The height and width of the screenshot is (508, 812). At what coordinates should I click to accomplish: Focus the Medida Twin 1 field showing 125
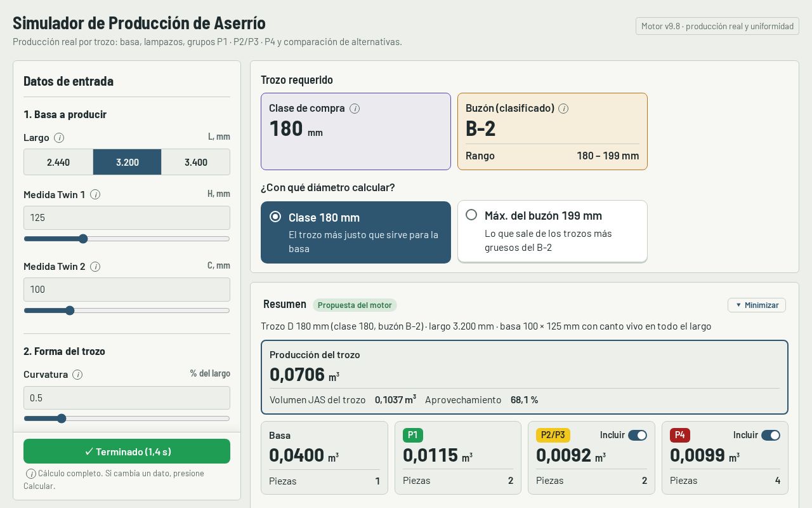[127, 218]
